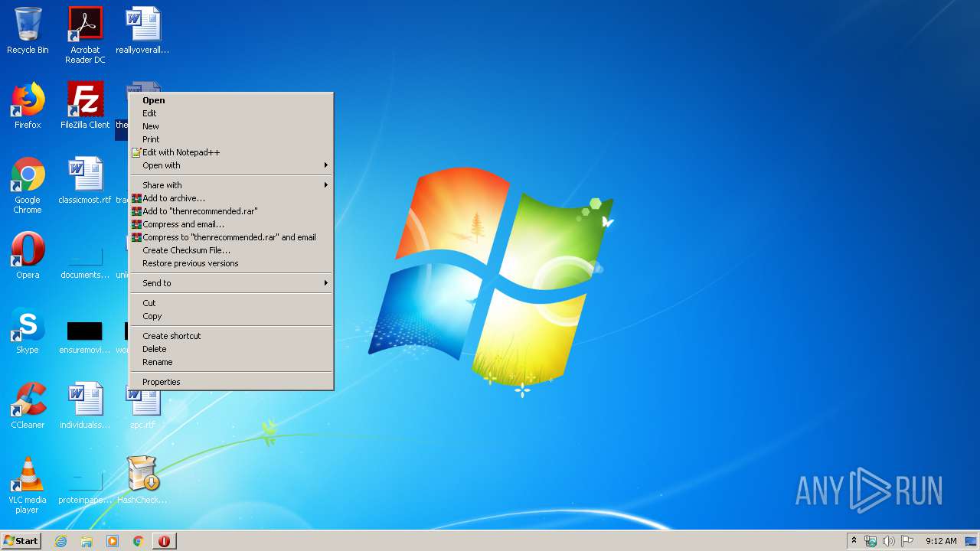The height and width of the screenshot is (551, 980).
Task: Select the Firefox desktop shortcut
Action: coord(28,106)
